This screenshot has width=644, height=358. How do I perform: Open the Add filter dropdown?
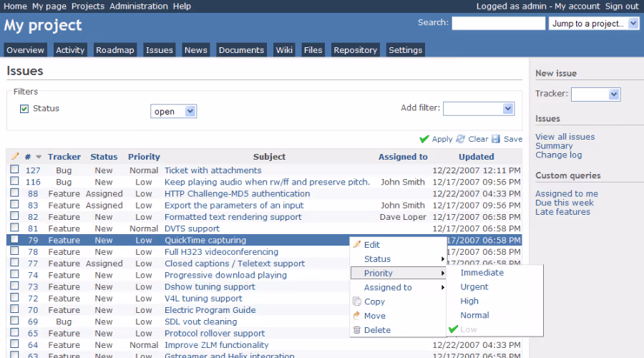[479, 109]
